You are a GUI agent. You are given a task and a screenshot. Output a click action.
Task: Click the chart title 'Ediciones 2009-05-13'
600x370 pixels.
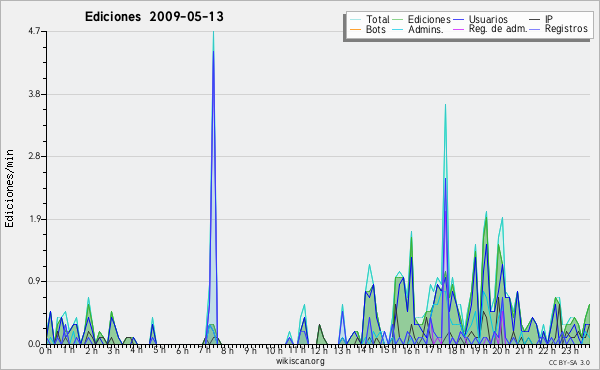point(154,17)
